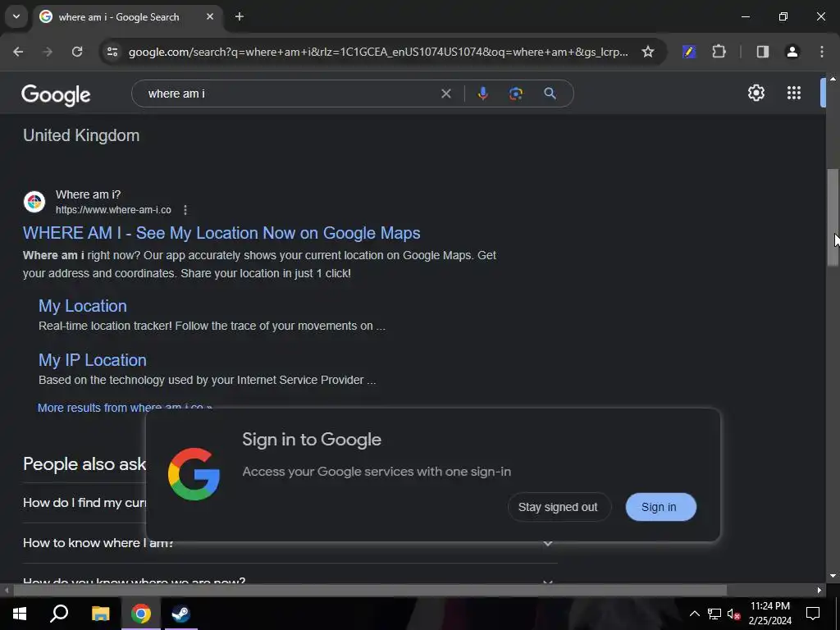Click the https://www.where-am-i.co URL text
The image size is (840, 630).
(113, 210)
